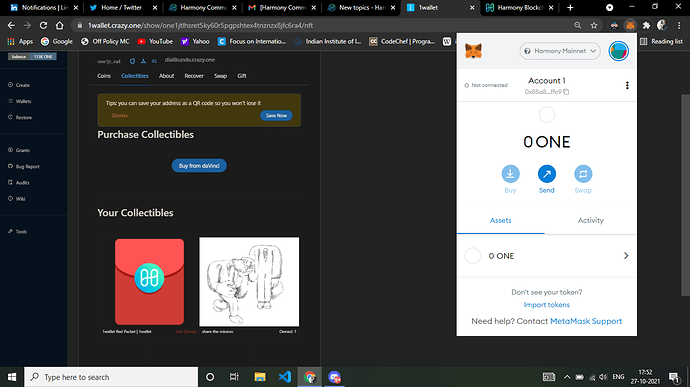Open the Off Policy MC bookmark
The image size is (690, 387).
pos(105,41)
